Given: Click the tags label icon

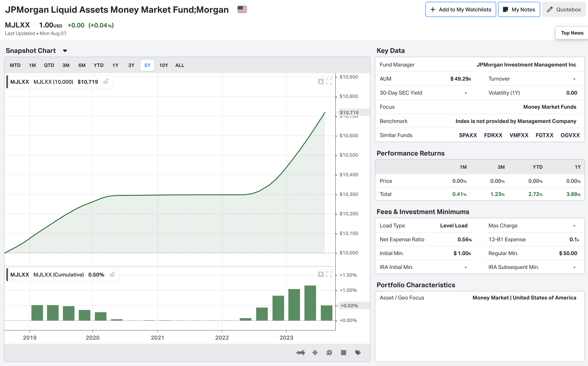Looking at the screenshot, I should click(x=358, y=352).
